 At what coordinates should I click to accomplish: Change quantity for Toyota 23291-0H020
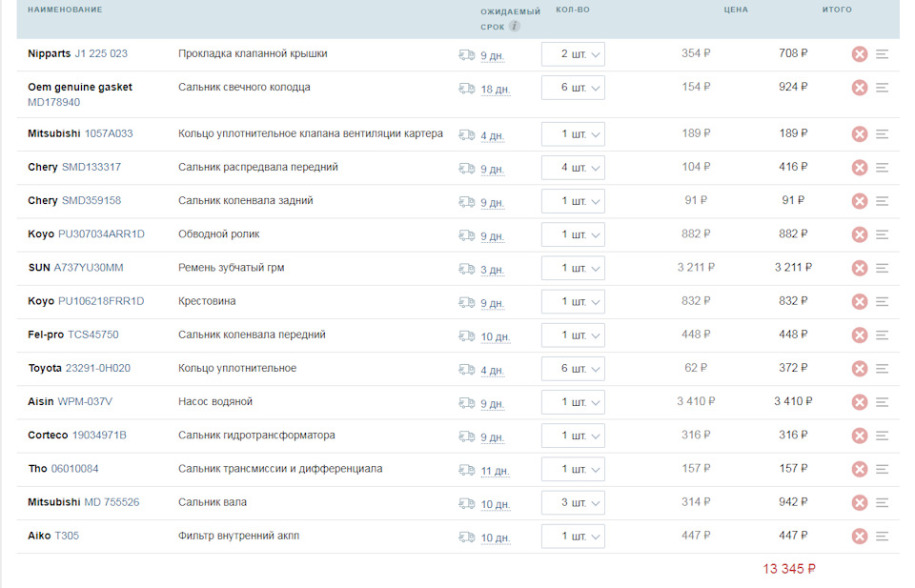pos(573,369)
